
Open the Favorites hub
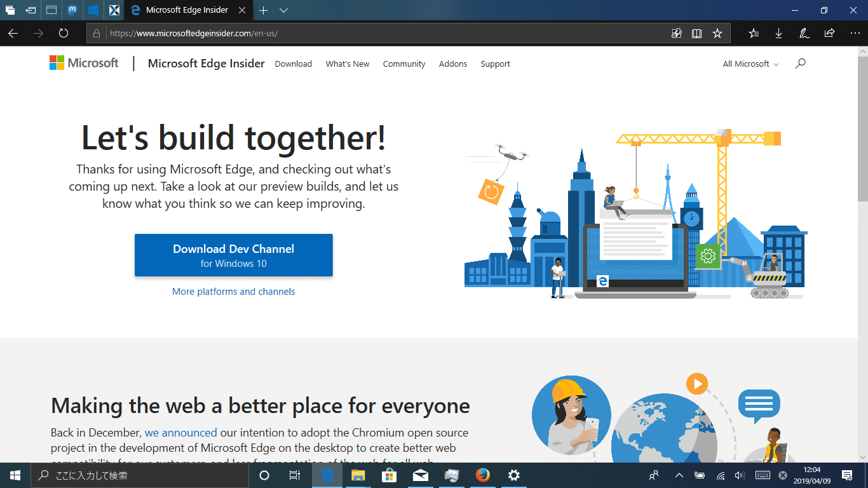(x=754, y=34)
